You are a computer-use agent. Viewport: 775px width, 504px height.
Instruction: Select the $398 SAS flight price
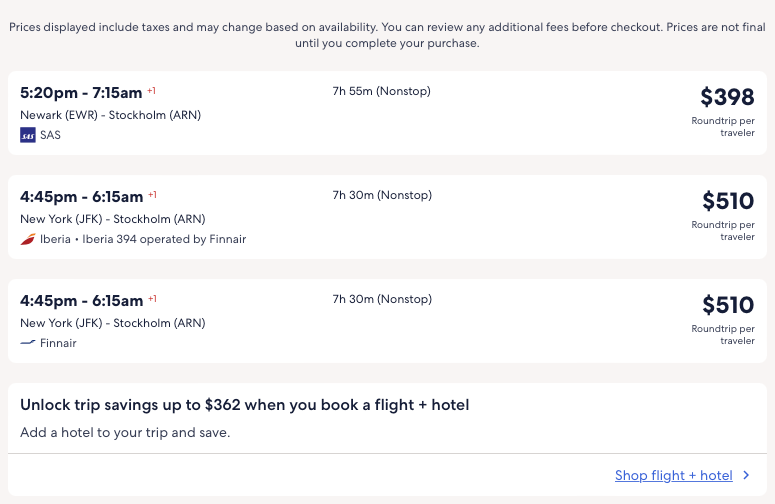pyautogui.click(x=727, y=97)
